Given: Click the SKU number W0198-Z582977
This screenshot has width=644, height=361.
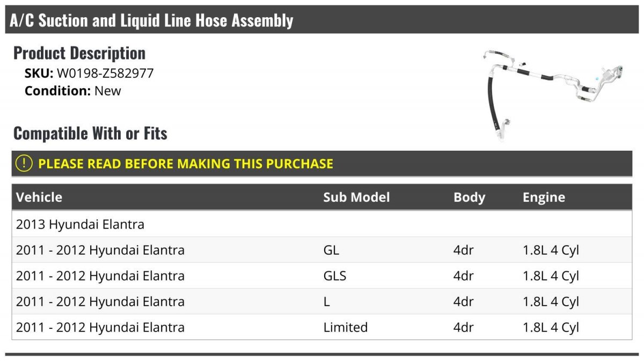Looking at the screenshot, I should coord(105,73).
